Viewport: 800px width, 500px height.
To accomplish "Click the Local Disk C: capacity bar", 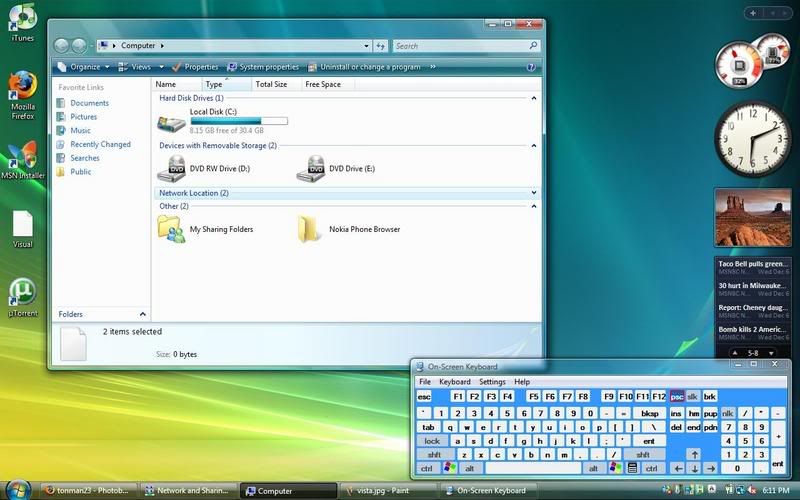I will (239, 121).
